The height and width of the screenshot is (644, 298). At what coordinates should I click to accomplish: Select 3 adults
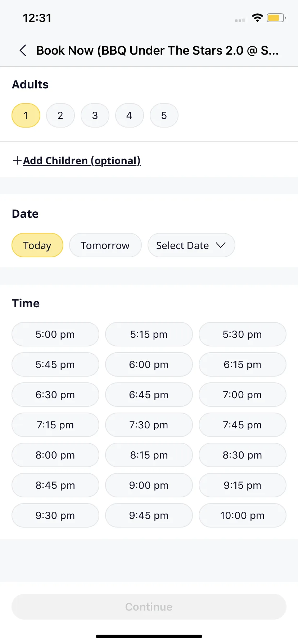click(95, 115)
